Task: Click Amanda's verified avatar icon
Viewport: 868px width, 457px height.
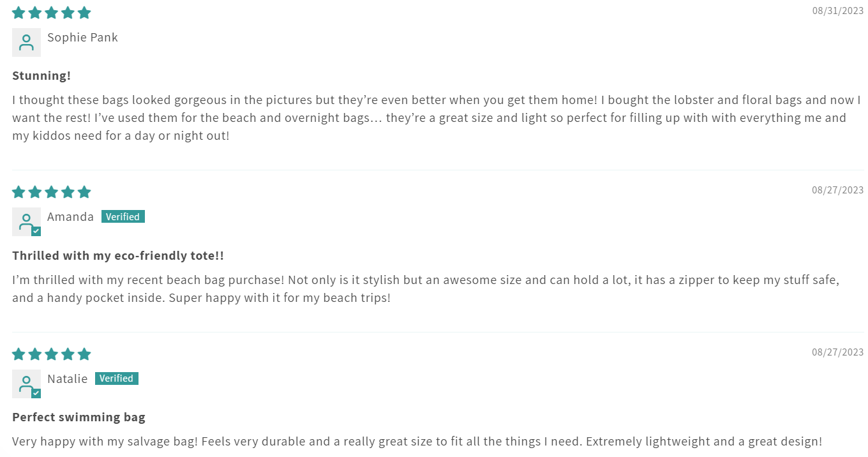Action: coord(26,221)
